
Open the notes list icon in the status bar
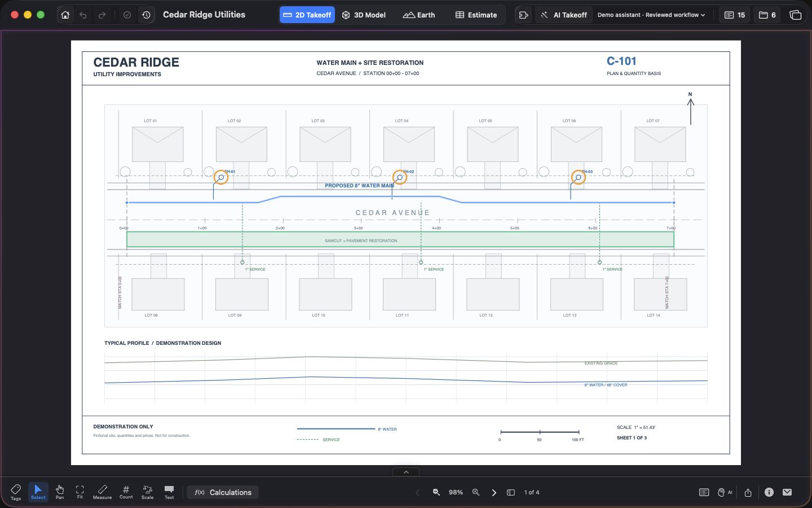pyautogui.click(x=704, y=492)
